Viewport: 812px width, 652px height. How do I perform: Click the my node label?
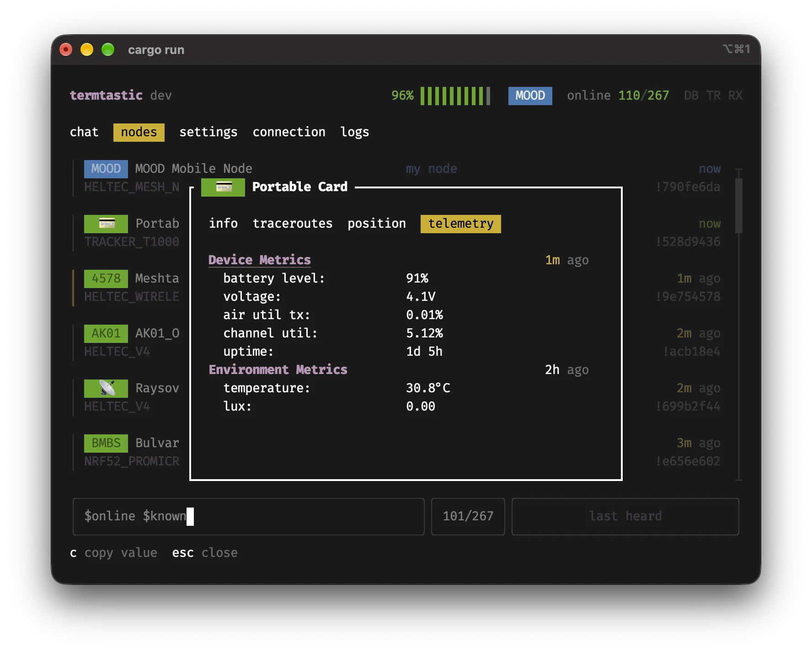tap(432, 169)
